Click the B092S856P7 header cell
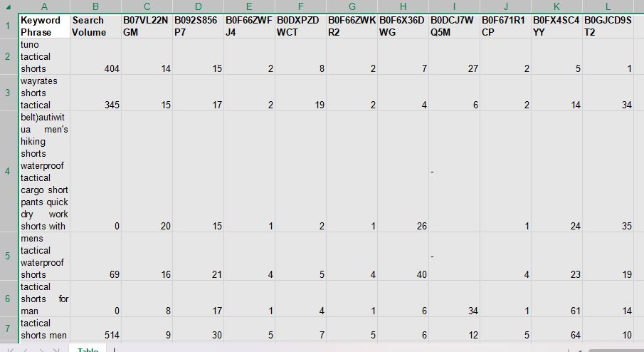This screenshot has width=644, height=352. (198, 26)
